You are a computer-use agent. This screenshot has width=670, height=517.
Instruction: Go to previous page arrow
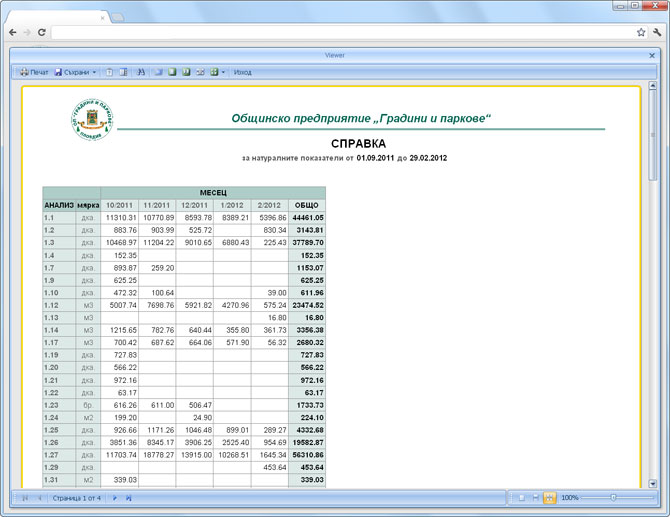click(x=39, y=498)
